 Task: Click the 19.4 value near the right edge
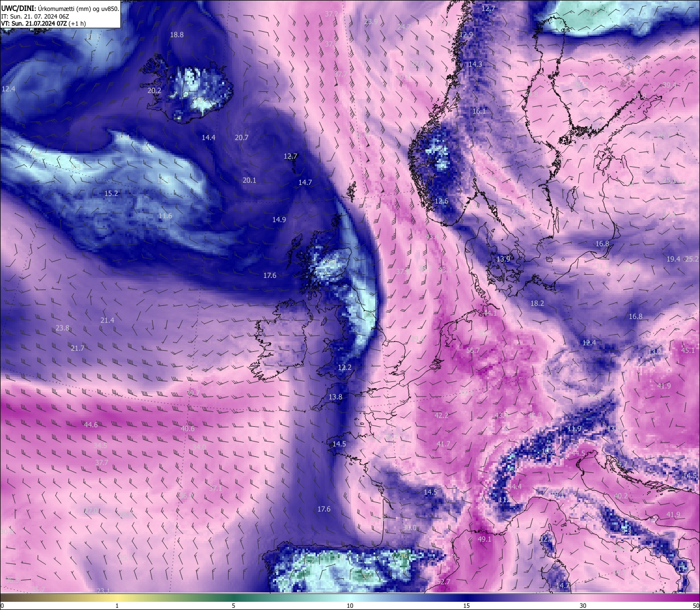673,259
